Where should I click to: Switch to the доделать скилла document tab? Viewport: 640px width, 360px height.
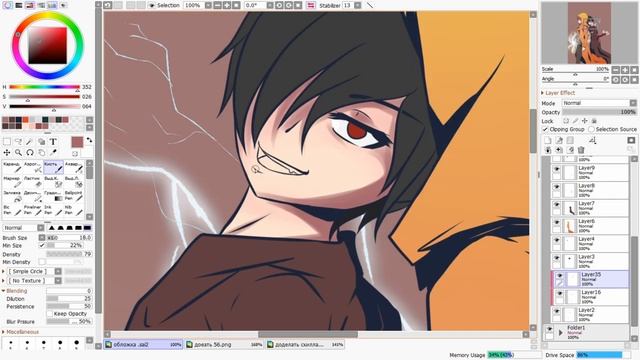[305, 344]
